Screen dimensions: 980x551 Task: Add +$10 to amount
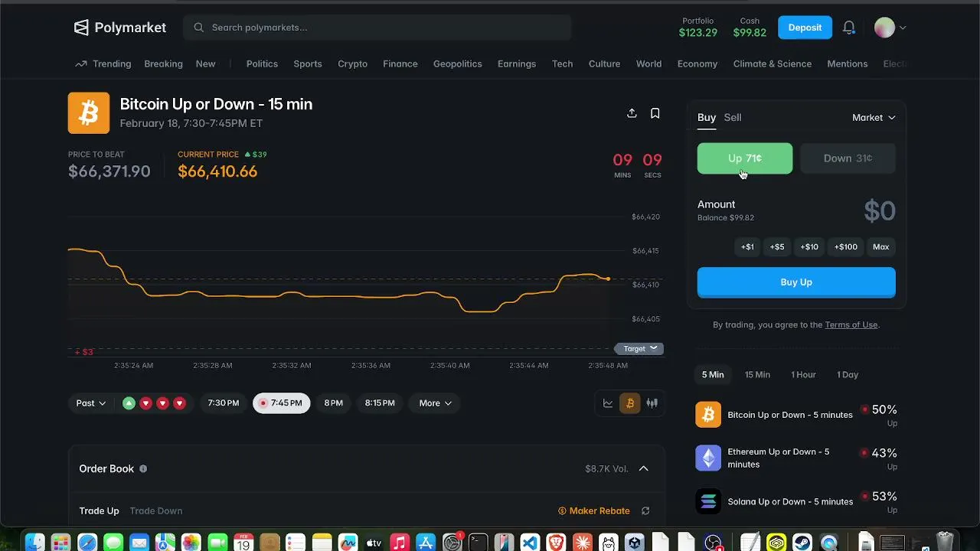click(x=809, y=247)
